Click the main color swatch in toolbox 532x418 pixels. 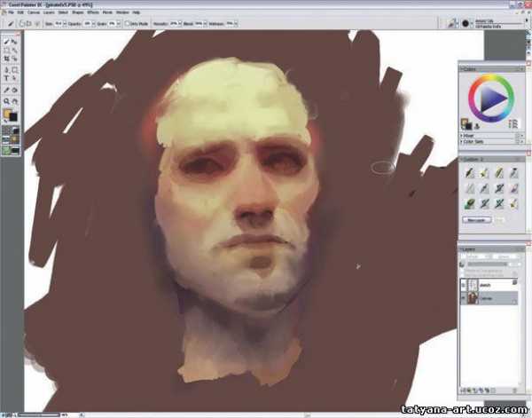coord(7,113)
